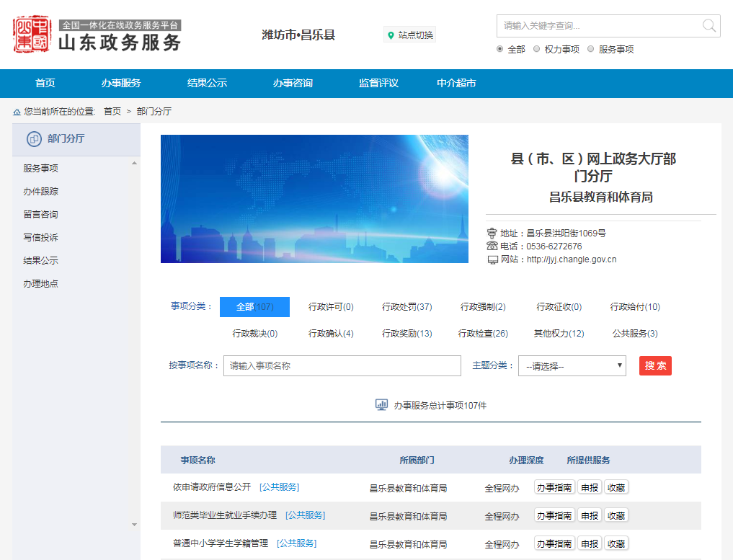Switch to 行政处罚(37) category
The width and height of the screenshot is (733, 560).
pos(407,307)
